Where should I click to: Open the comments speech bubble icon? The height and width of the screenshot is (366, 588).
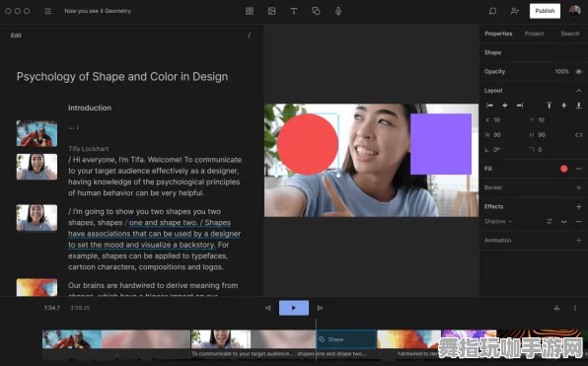coord(492,11)
